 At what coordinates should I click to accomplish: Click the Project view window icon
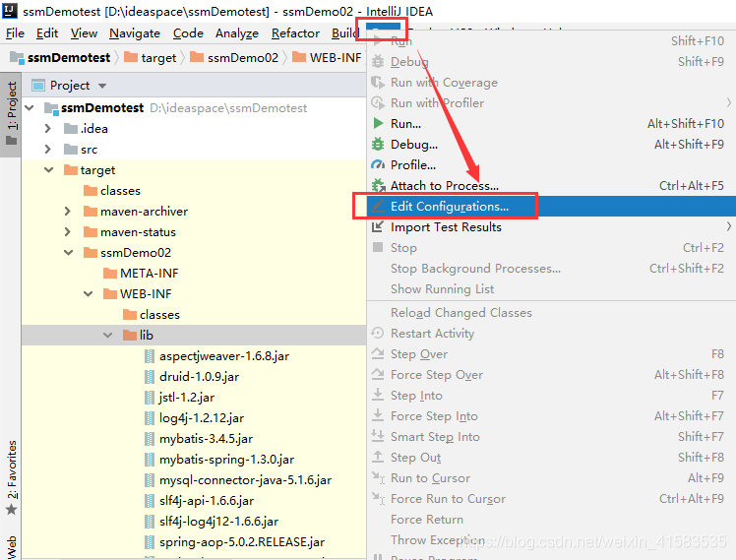tap(38, 86)
